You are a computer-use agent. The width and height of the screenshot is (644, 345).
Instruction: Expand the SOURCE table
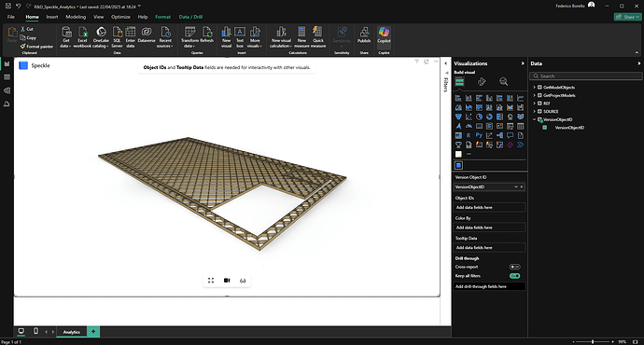534,111
